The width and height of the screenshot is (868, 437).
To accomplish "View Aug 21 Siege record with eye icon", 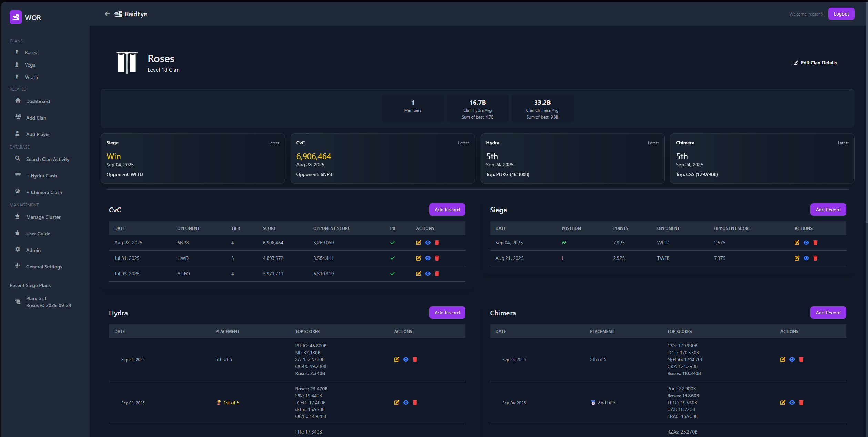I will tap(806, 258).
